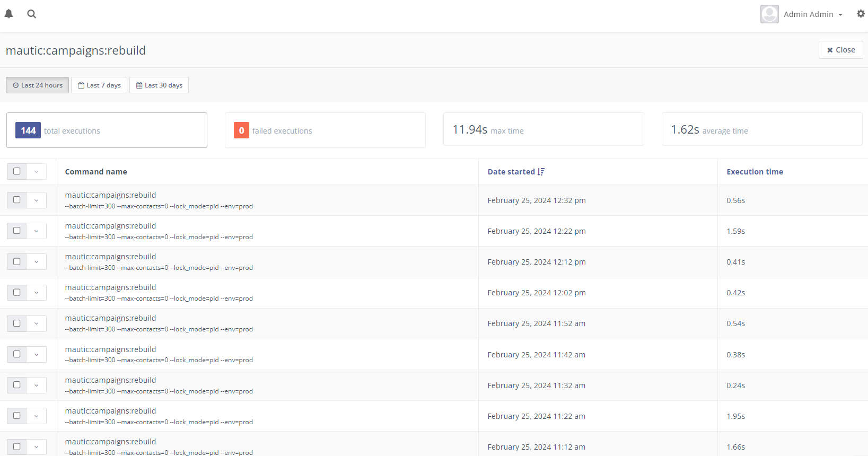Check the 12:02 pm execution row
Image resolution: width=868 pixels, height=456 pixels.
click(16, 292)
